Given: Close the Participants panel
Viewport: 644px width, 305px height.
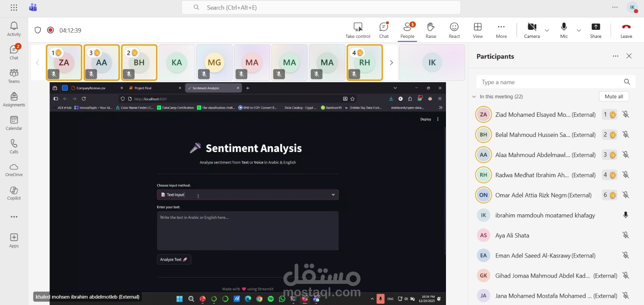Looking at the screenshot, I should point(629,56).
